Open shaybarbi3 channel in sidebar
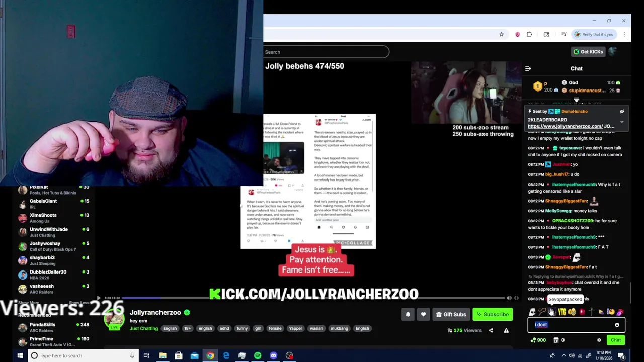This screenshot has height=362, width=644. point(53,260)
